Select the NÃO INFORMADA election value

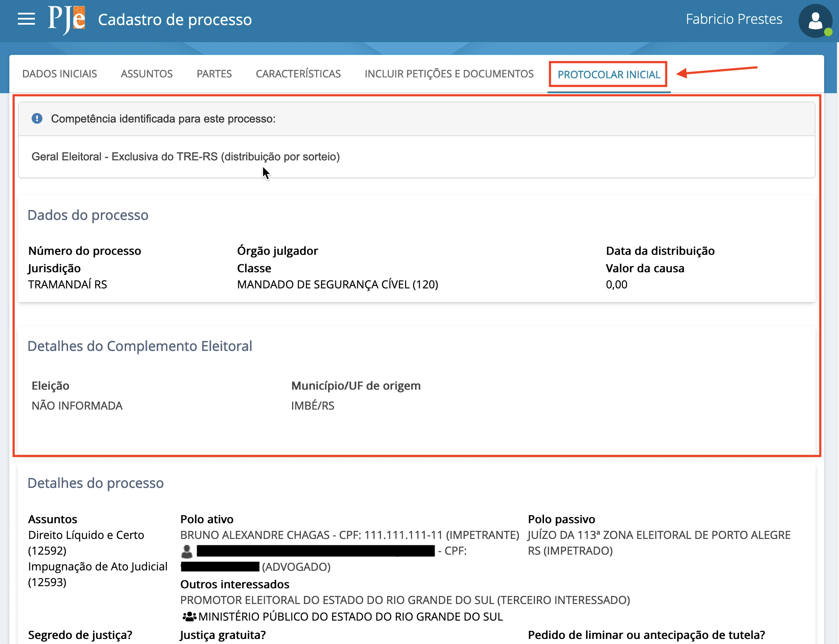(x=77, y=406)
